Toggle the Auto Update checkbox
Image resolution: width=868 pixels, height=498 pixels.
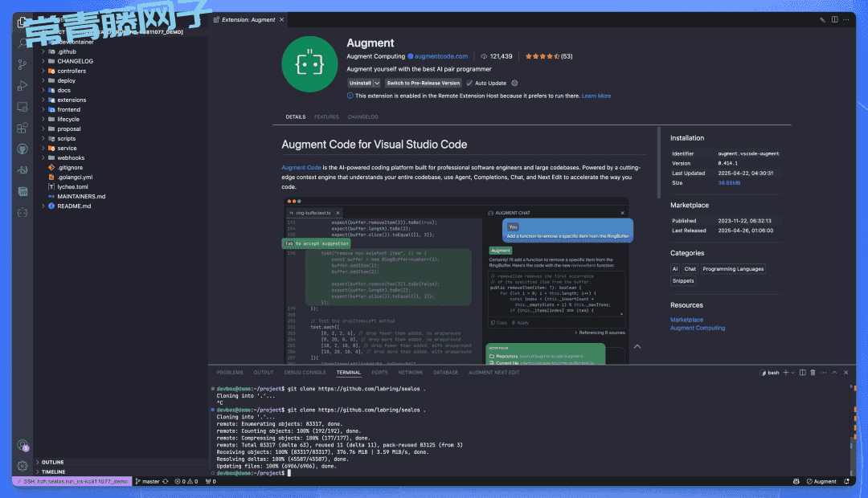pyautogui.click(x=469, y=83)
